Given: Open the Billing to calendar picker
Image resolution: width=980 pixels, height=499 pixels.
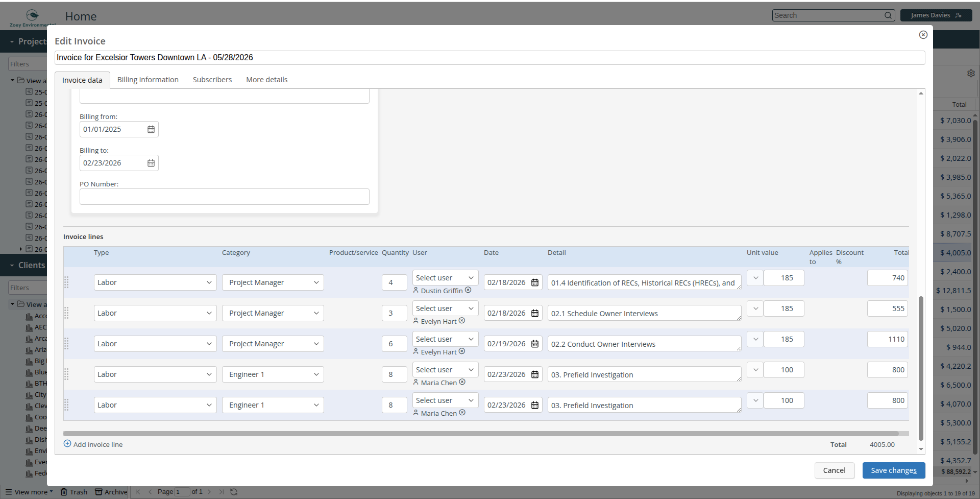Looking at the screenshot, I should tap(151, 163).
